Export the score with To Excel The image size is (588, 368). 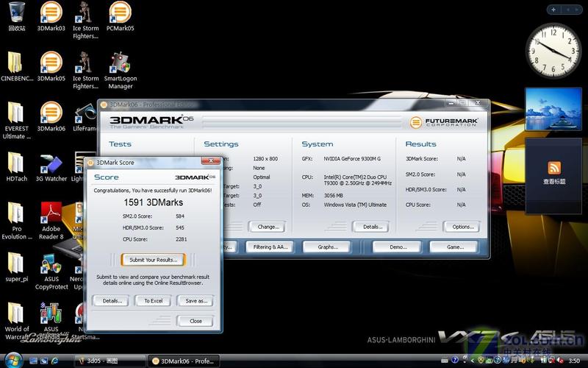(154, 301)
